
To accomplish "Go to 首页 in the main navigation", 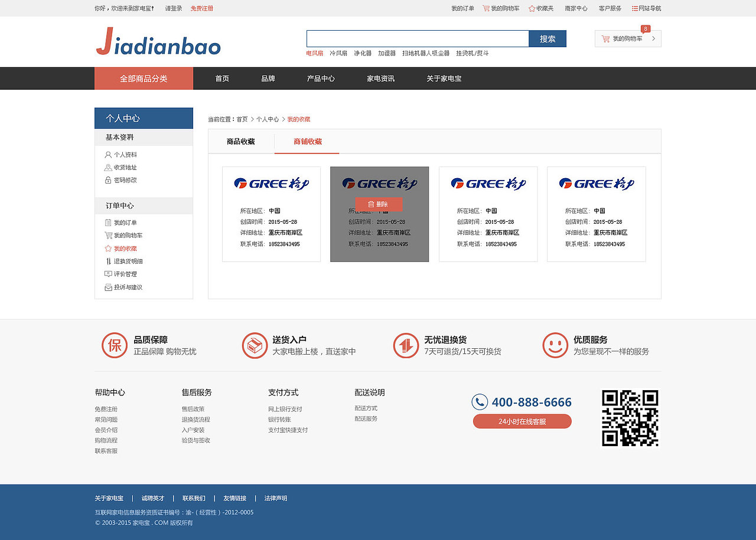I will point(222,78).
